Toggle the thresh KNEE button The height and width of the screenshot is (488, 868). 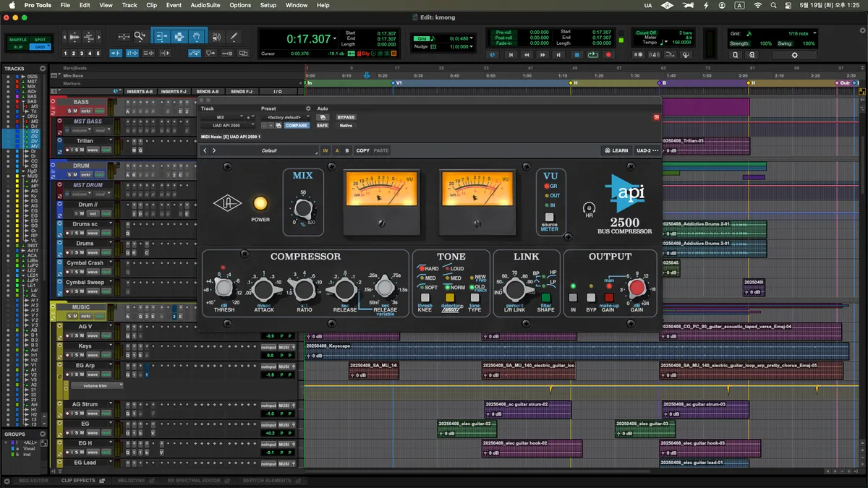pos(425,297)
